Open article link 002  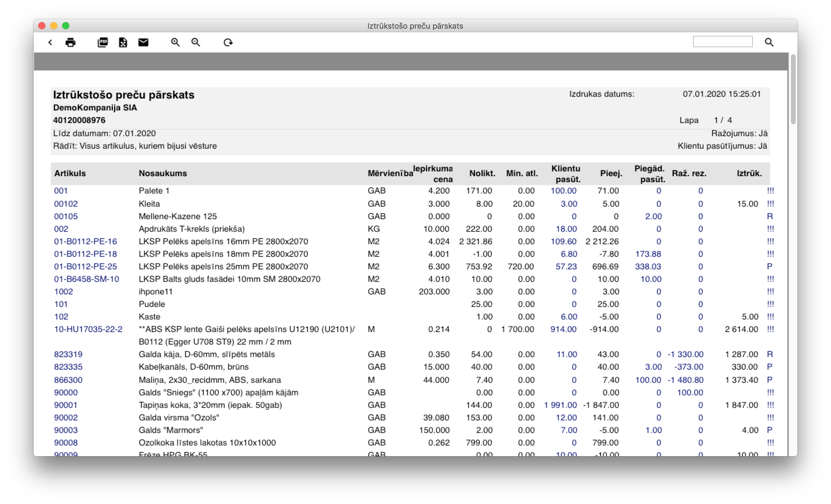click(x=61, y=229)
